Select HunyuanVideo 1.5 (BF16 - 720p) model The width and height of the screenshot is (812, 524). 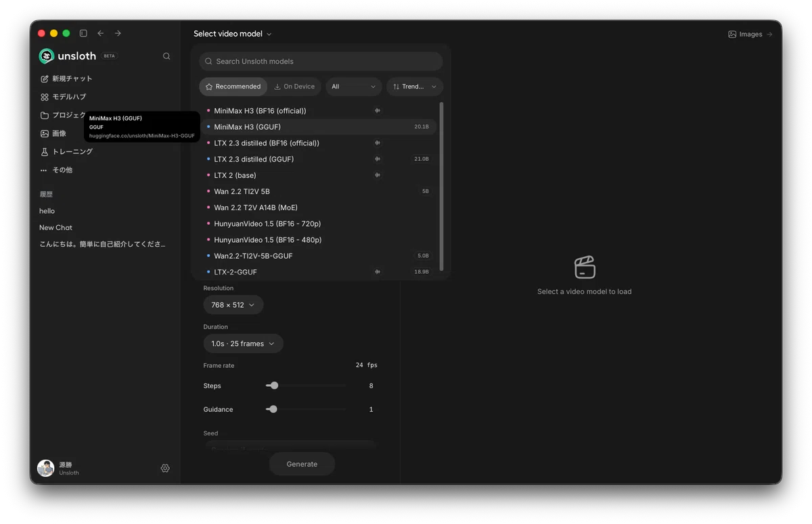coord(320,224)
